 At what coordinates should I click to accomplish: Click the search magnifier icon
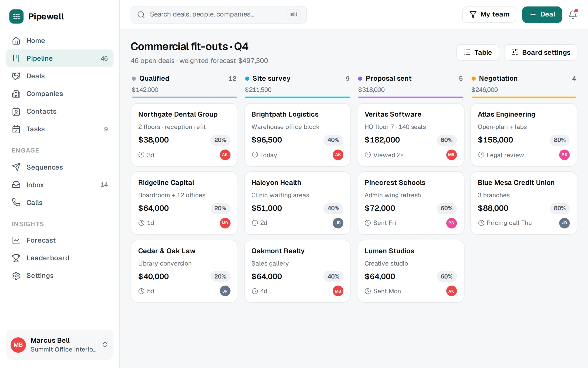pyautogui.click(x=141, y=14)
